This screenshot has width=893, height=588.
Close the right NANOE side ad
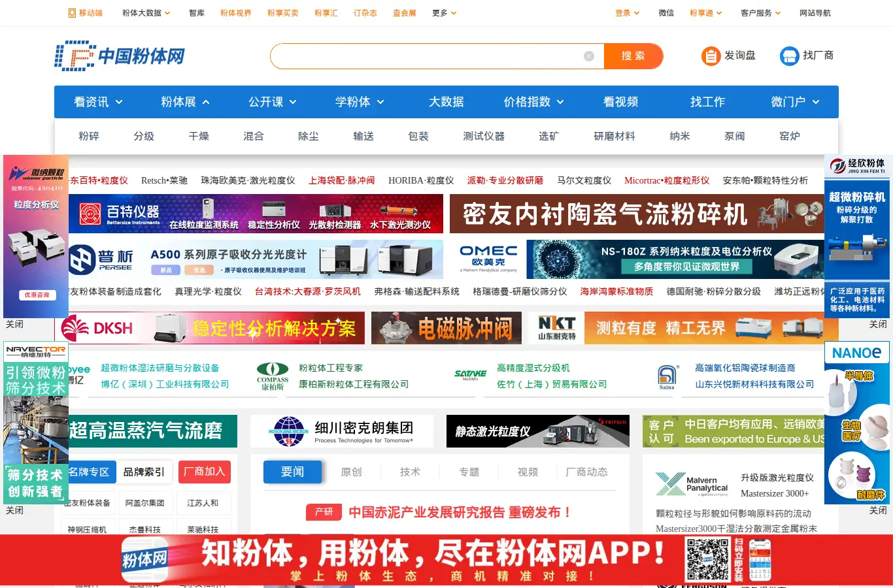tap(878, 510)
